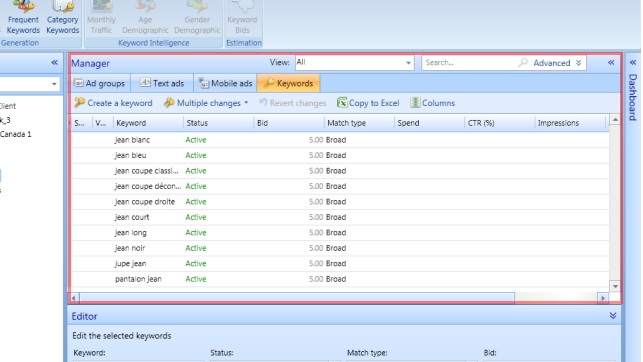Switch to the Ad groups tab
The height and width of the screenshot is (362, 643).
click(x=100, y=83)
